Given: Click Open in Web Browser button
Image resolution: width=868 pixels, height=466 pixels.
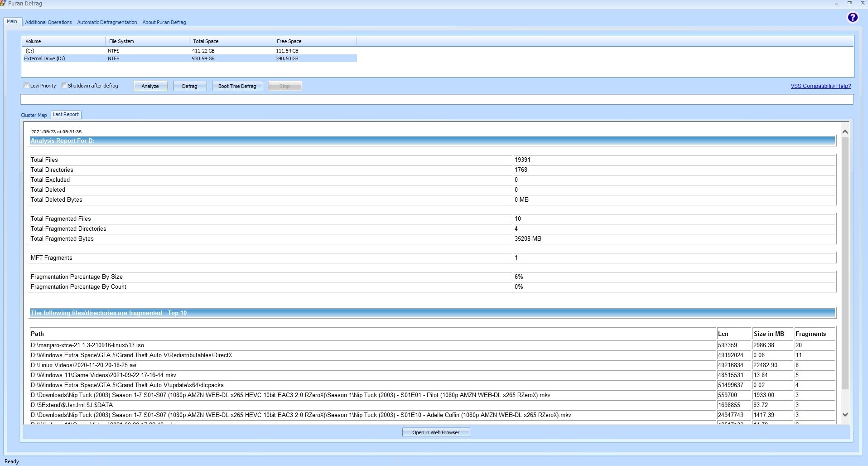Looking at the screenshot, I should click(x=436, y=432).
